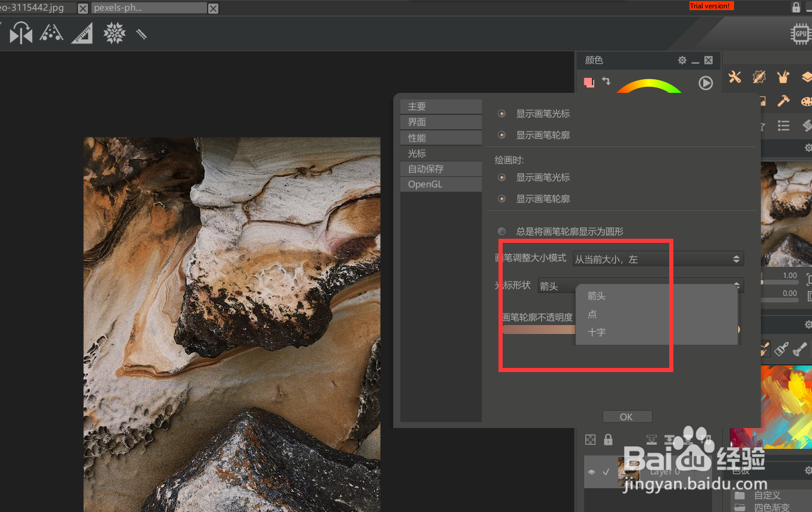This screenshot has width=812, height=512.
Task: Choose 十字 from cursor shape list
Action: point(657,332)
